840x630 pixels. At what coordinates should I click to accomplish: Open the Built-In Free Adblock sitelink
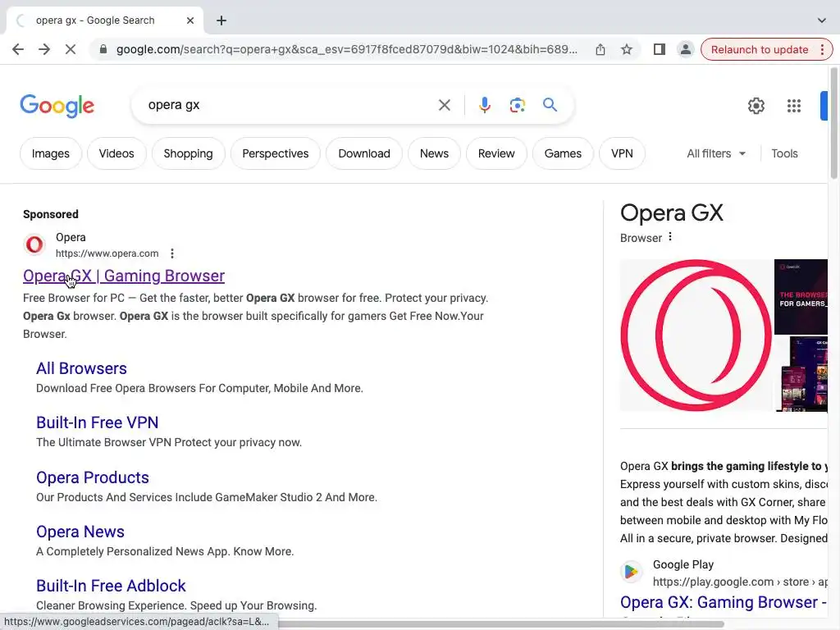[111, 586]
